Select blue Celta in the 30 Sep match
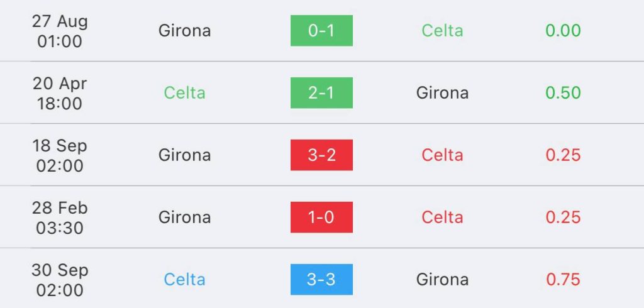This screenshot has height=308, width=644. (184, 279)
